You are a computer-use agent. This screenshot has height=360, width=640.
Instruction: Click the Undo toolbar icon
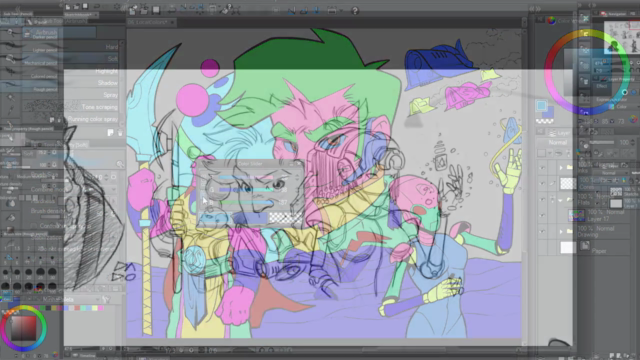click(x=172, y=10)
